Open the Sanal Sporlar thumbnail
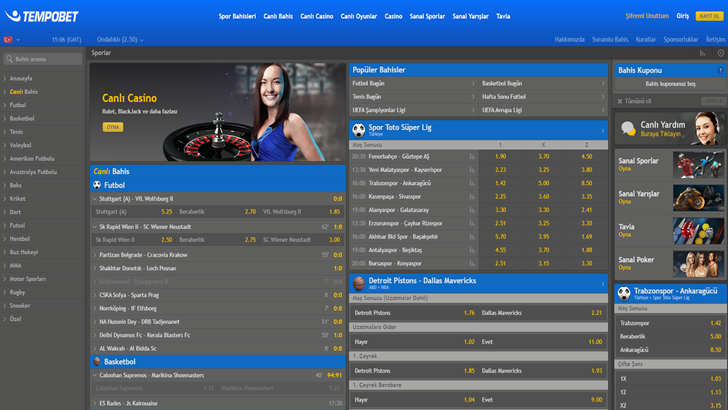This screenshot has height=410, width=728. click(698, 165)
